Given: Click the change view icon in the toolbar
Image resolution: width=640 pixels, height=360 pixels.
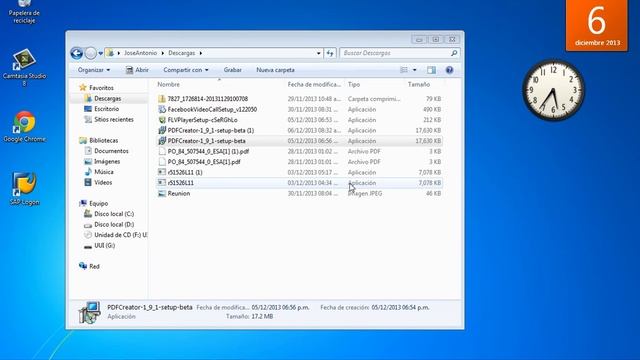Looking at the screenshot, I should pyautogui.click(x=404, y=70).
